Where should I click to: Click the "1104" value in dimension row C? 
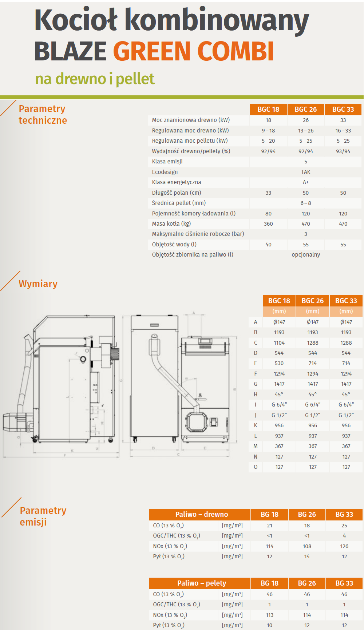(279, 343)
